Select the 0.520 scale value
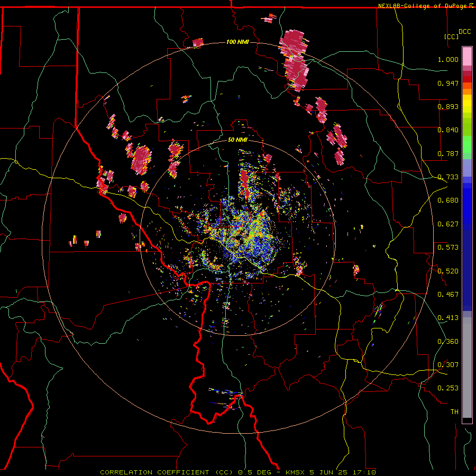 point(448,271)
